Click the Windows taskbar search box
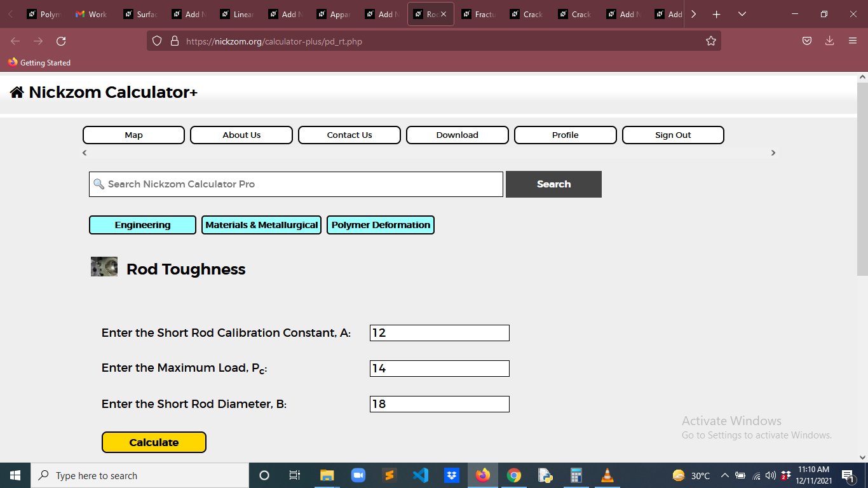This screenshot has width=868, height=488. pyautogui.click(x=140, y=475)
